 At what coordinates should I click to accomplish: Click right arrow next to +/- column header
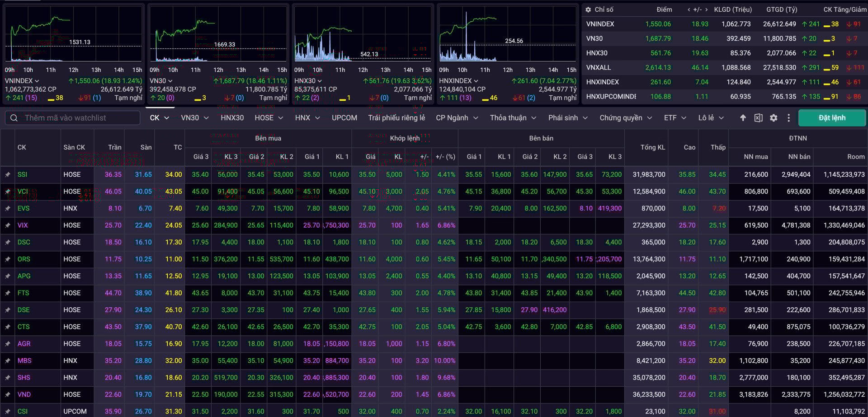[x=707, y=9]
